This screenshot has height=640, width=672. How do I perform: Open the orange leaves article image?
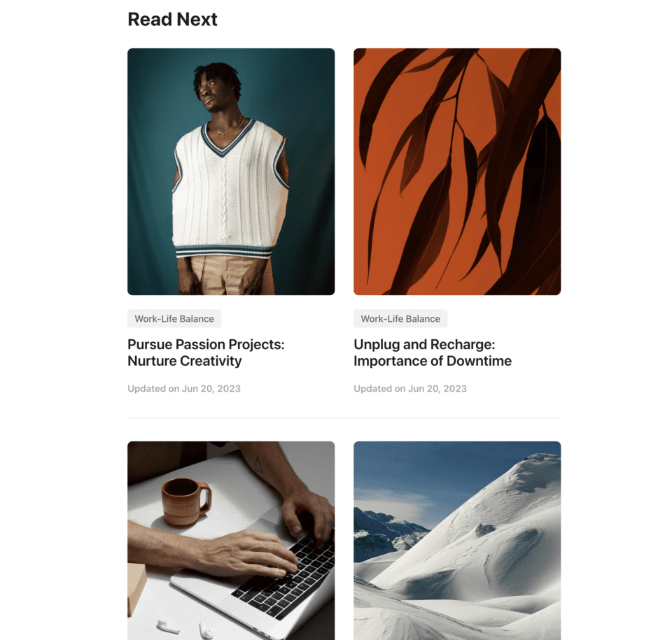(457, 171)
